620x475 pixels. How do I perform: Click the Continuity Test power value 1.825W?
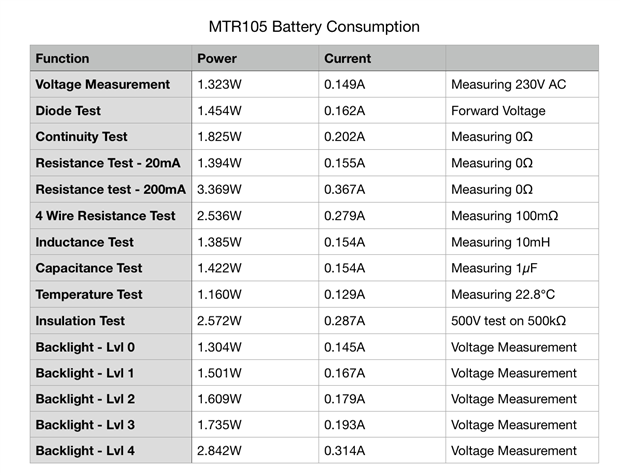(x=219, y=137)
